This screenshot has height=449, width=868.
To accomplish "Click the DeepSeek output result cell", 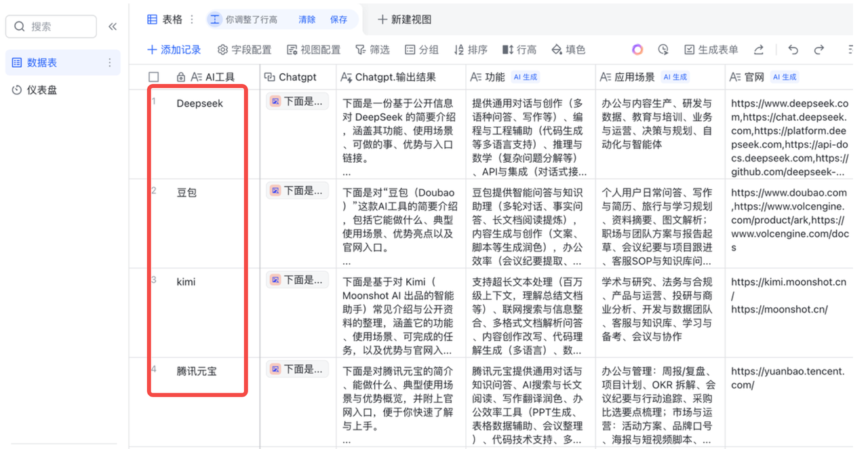I will [x=401, y=134].
